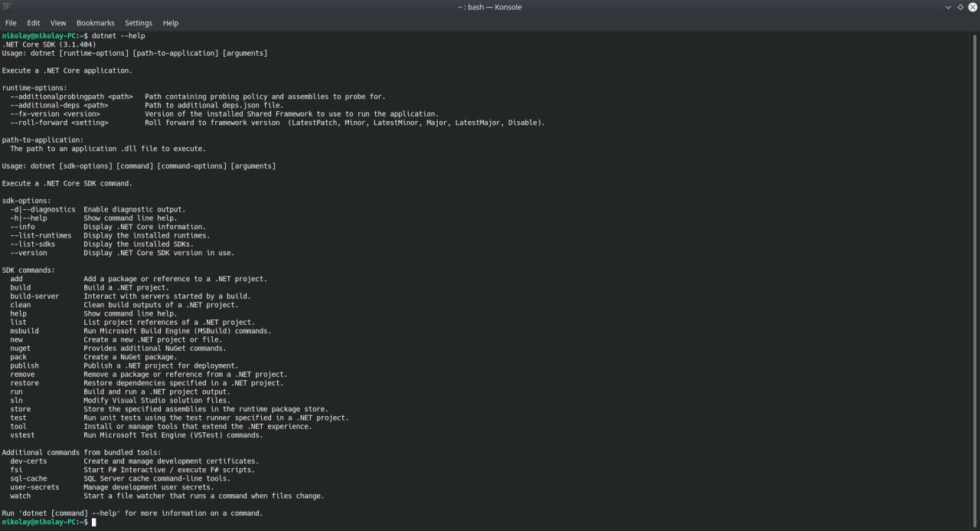Click 'Create a NuGet package.' description
Image resolution: width=980 pixels, height=531 pixels.
(x=130, y=357)
